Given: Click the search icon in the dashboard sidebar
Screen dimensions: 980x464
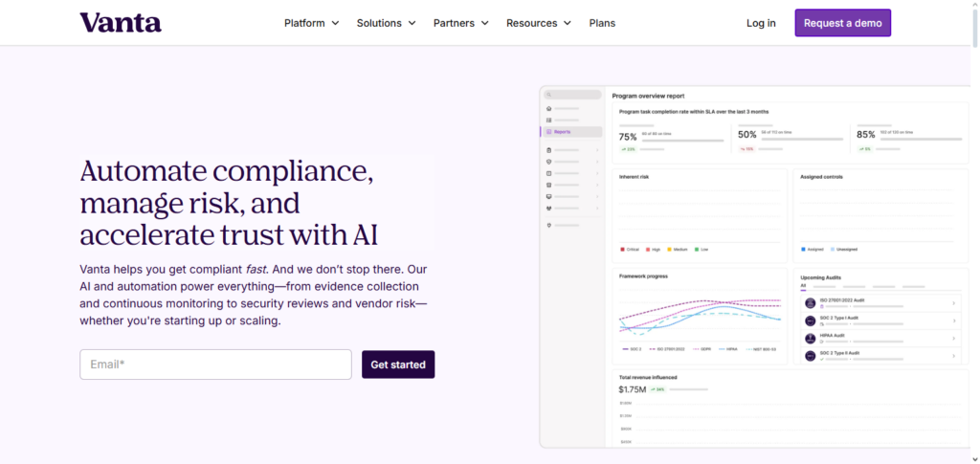Looking at the screenshot, I should pos(548,95).
